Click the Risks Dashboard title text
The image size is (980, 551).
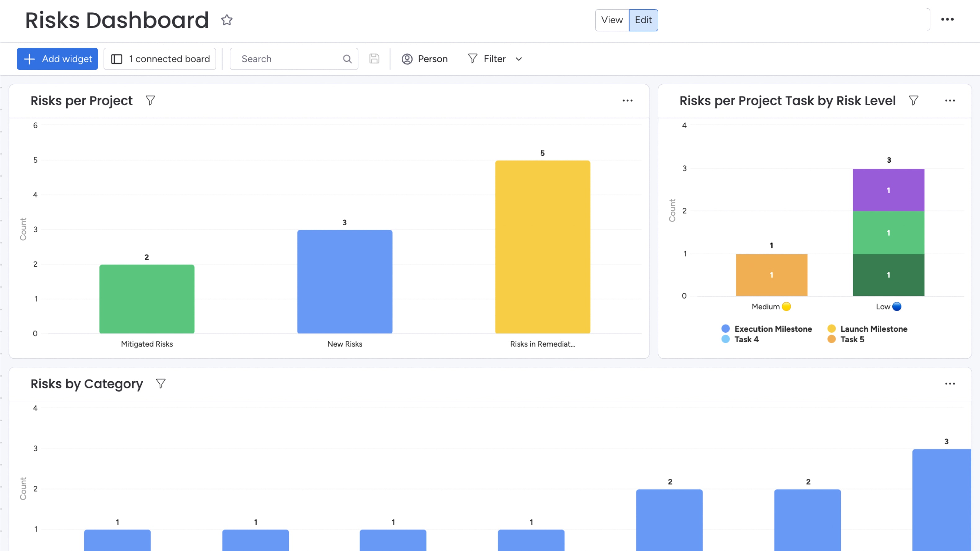pos(117,20)
